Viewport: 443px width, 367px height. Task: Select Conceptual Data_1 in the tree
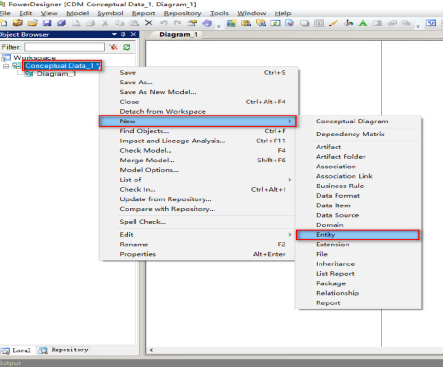pos(62,66)
